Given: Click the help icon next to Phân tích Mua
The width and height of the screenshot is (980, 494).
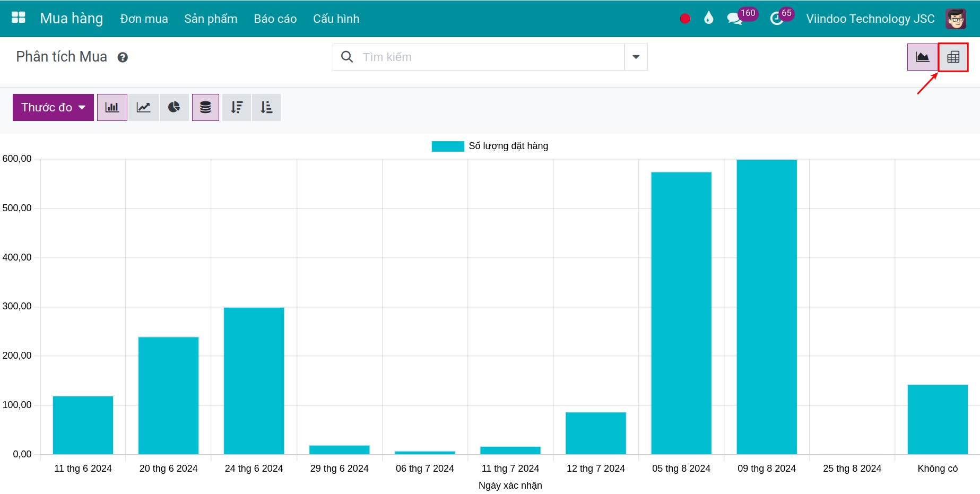Looking at the screenshot, I should tap(123, 57).
